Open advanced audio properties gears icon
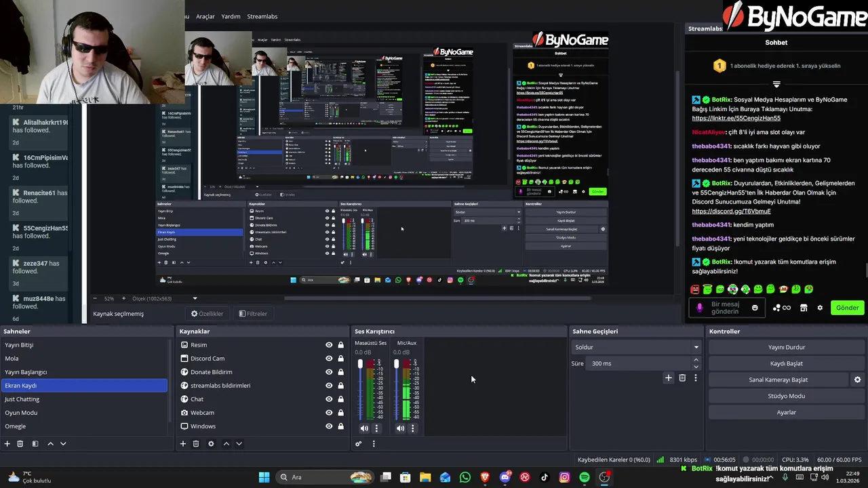 point(359,443)
